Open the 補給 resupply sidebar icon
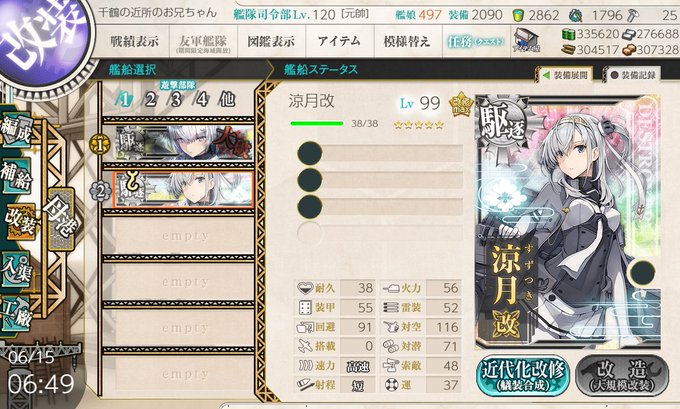This screenshot has width=680, height=409. (x=16, y=177)
